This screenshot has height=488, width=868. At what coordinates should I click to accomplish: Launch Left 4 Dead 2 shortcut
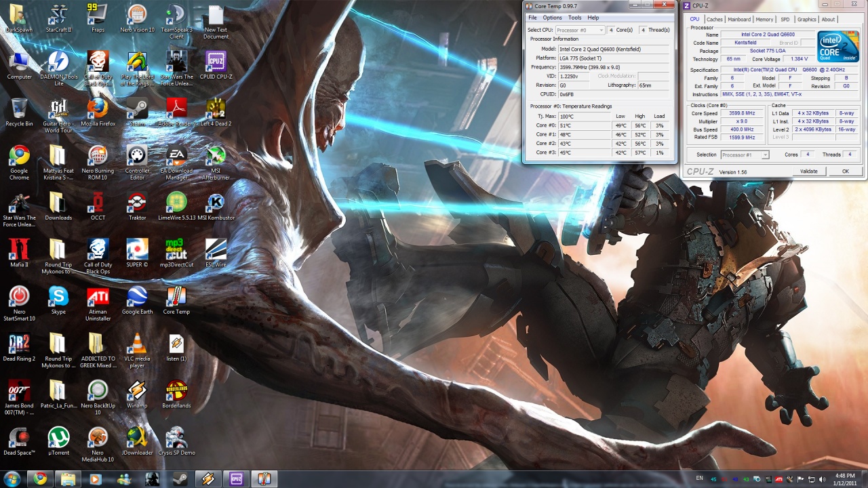[x=216, y=113]
